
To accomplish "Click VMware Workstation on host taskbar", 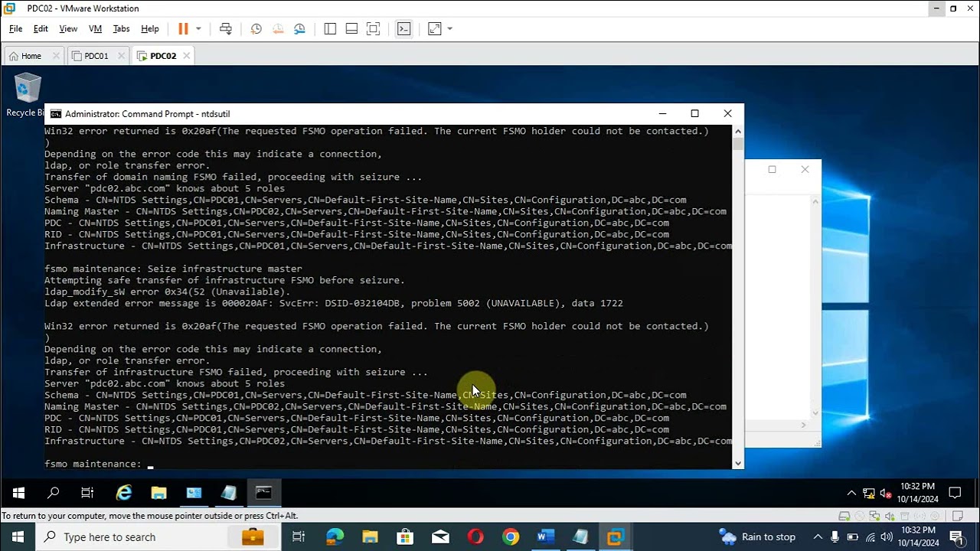I will 616,537.
